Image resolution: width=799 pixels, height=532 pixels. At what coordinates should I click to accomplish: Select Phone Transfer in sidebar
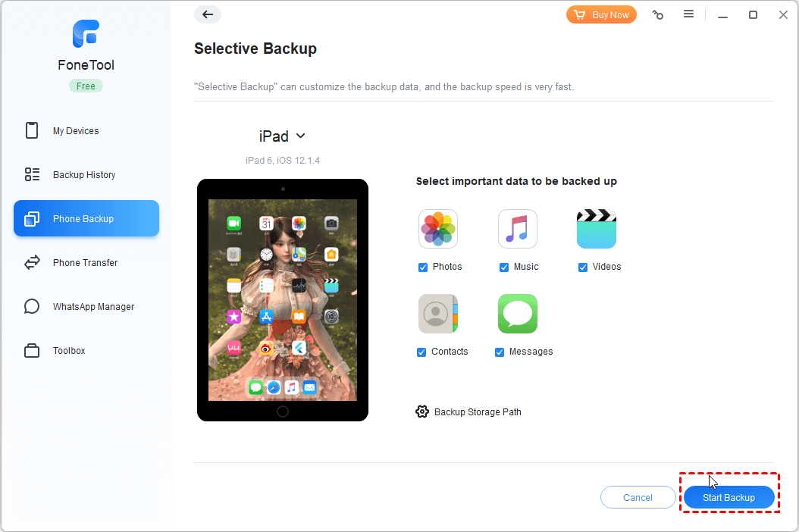pyautogui.click(x=86, y=262)
